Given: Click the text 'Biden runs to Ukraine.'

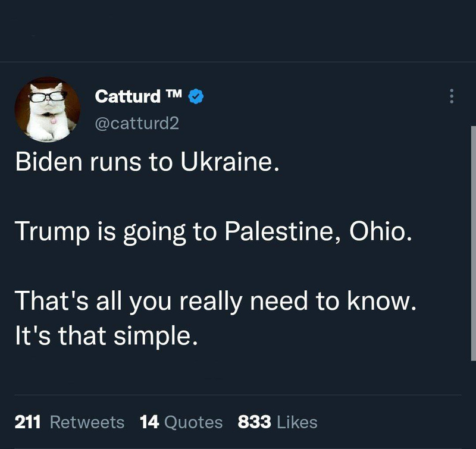Looking at the screenshot, I should click(x=147, y=162).
